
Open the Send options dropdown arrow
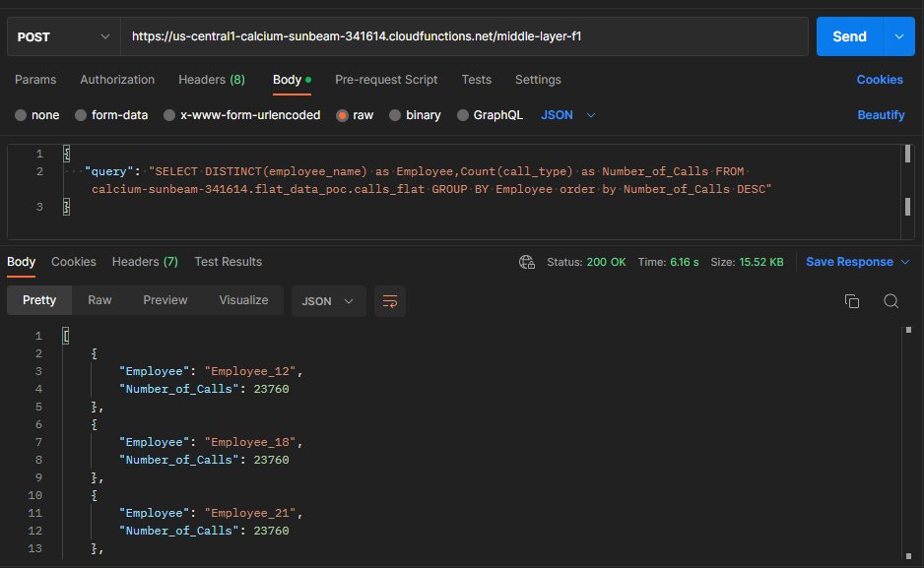[x=899, y=36]
